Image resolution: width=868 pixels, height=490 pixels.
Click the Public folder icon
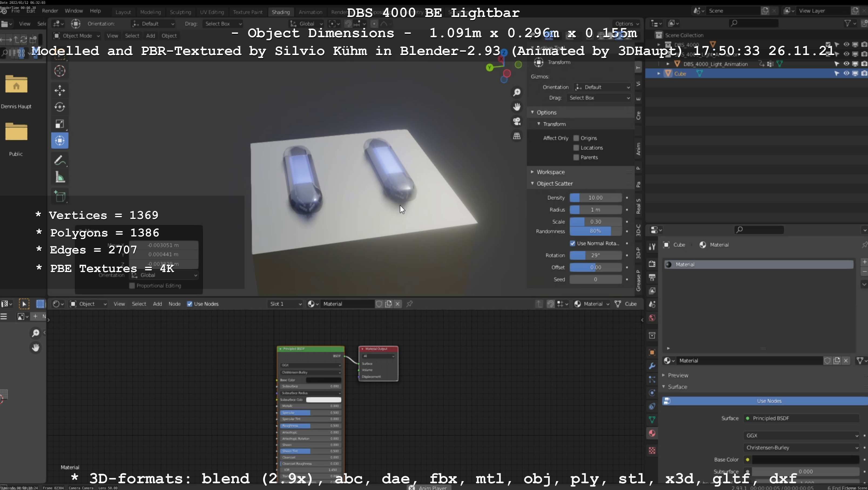tap(16, 131)
